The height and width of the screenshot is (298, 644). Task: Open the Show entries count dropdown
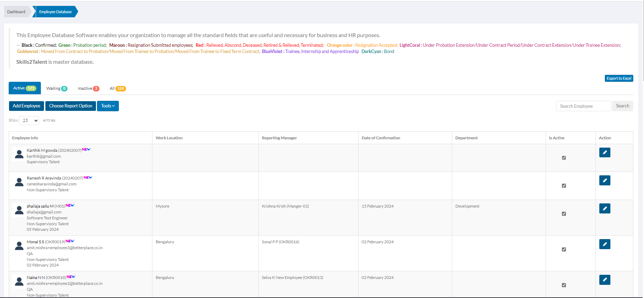[x=29, y=121]
